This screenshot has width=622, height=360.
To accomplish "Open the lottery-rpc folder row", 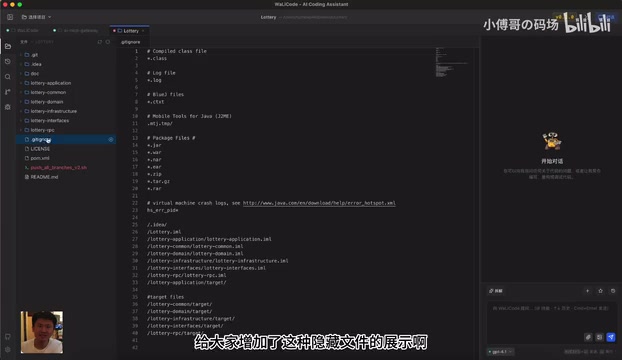I will click(66, 130).
